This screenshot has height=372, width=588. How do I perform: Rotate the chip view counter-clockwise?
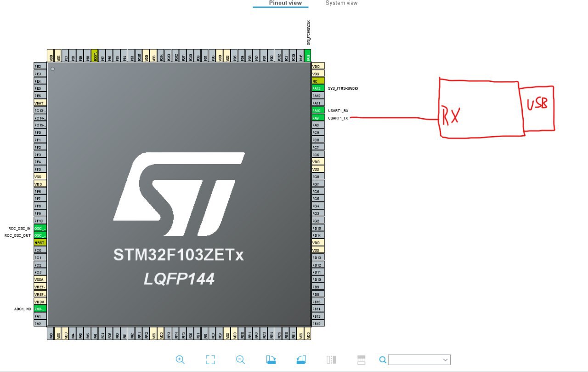pyautogui.click(x=301, y=360)
